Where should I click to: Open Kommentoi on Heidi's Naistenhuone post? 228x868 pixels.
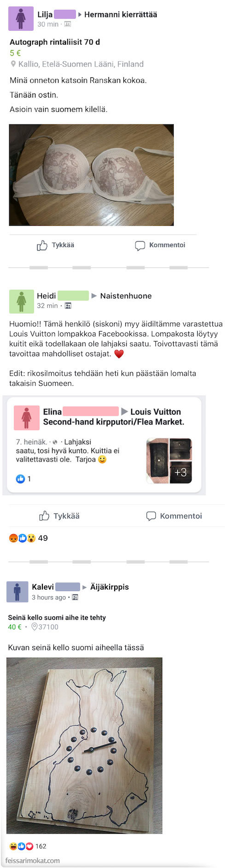pos(174,516)
